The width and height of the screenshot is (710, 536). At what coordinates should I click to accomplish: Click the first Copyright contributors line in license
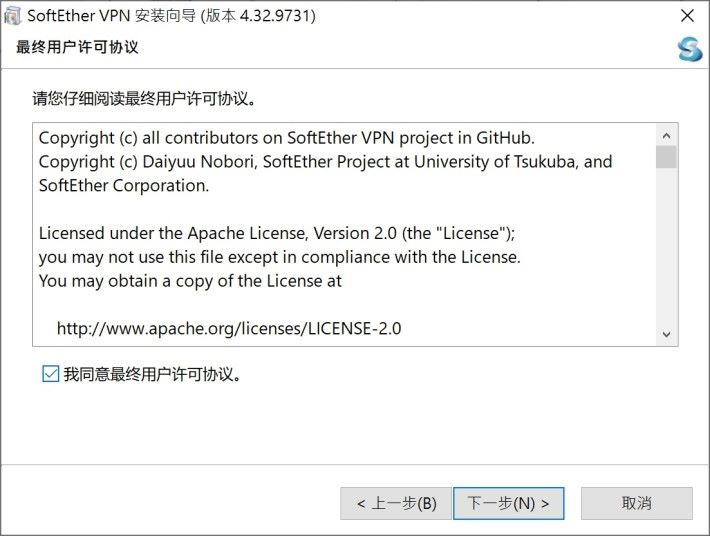(287, 138)
